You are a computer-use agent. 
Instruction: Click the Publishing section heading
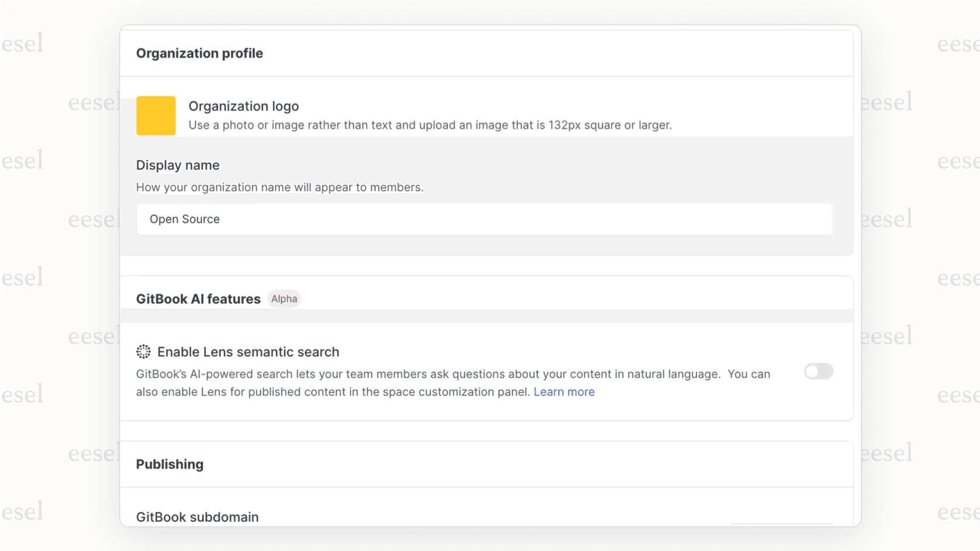(170, 464)
